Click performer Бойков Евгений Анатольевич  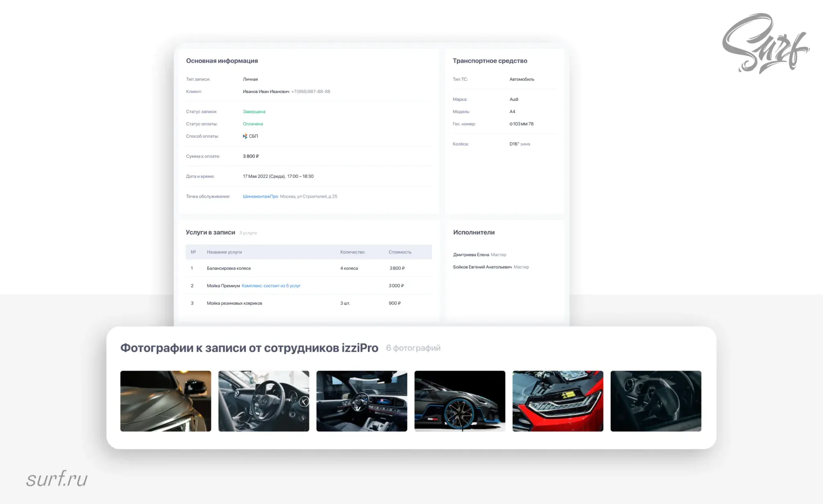click(482, 267)
